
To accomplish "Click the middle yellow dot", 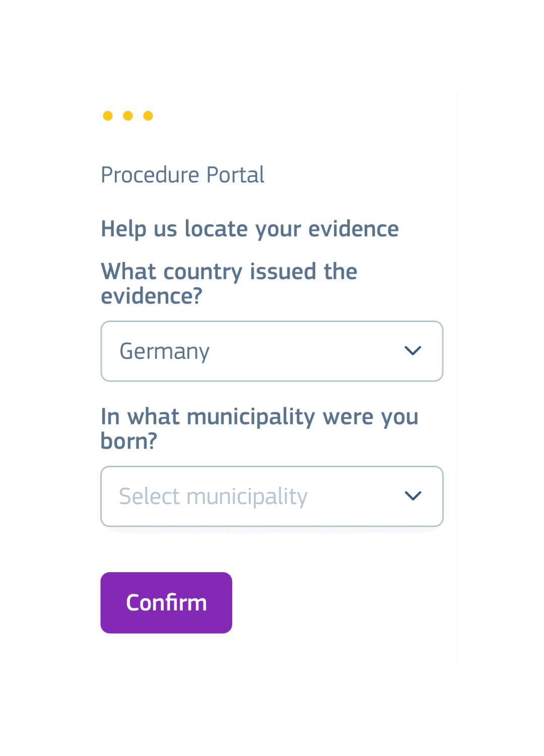I will [128, 116].
